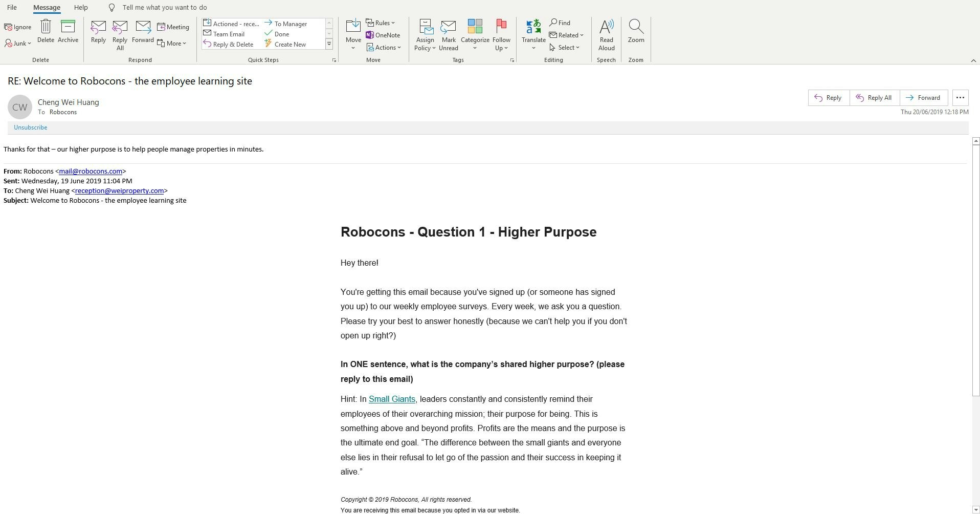Mark as Done quick step

click(277, 34)
